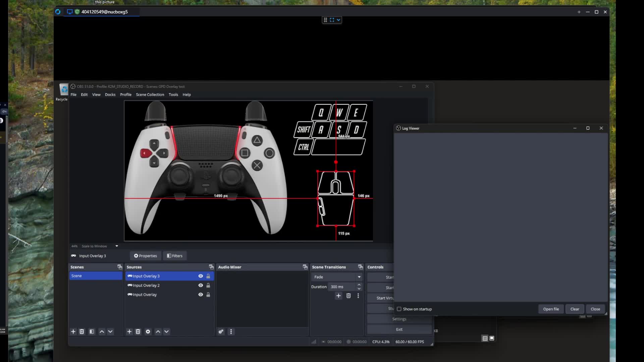Open transition properties three-dot menu
Image resolution: width=644 pixels, height=362 pixels.
click(x=358, y=296)
